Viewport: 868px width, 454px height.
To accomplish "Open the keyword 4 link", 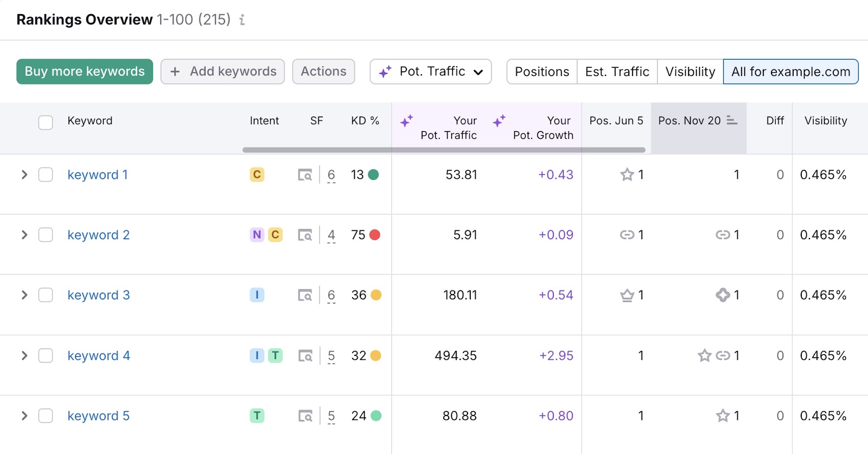I will tap(98, 356).
